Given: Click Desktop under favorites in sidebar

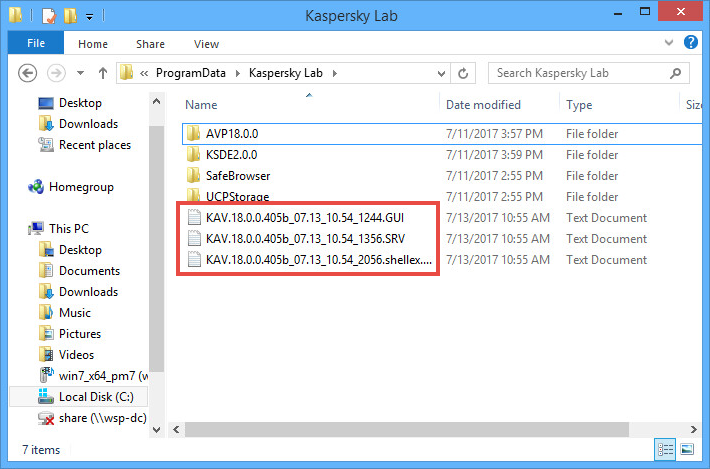Looking at the screenshot, I should [x=80, y=103].
